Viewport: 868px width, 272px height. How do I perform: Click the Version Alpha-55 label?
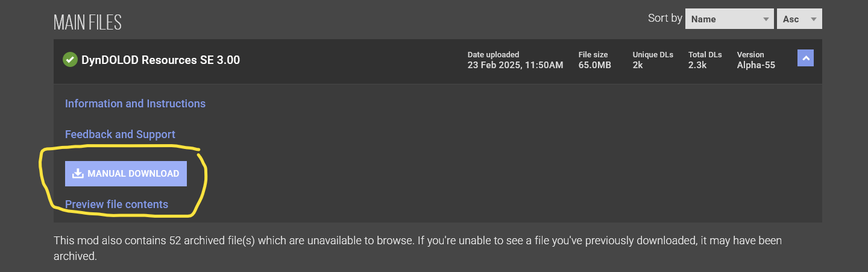(x=756, y=65)
